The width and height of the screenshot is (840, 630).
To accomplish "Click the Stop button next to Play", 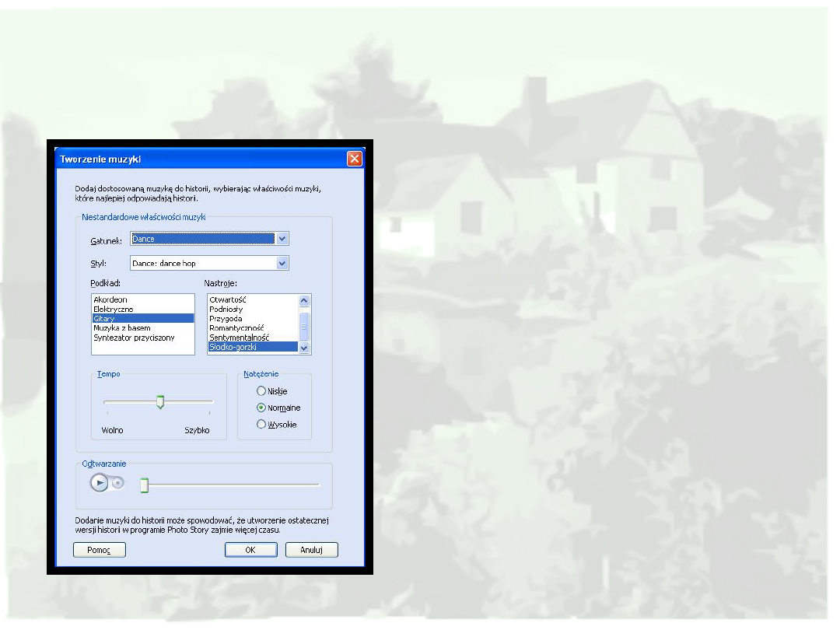I will 117,483.
